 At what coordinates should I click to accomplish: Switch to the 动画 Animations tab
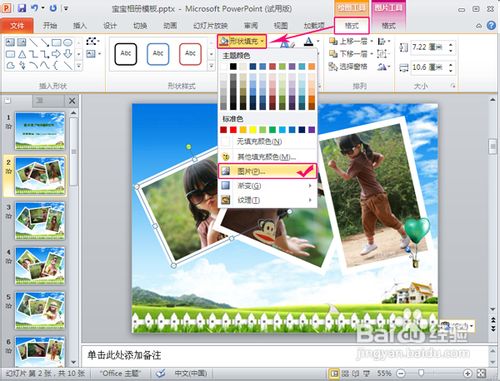170,25
